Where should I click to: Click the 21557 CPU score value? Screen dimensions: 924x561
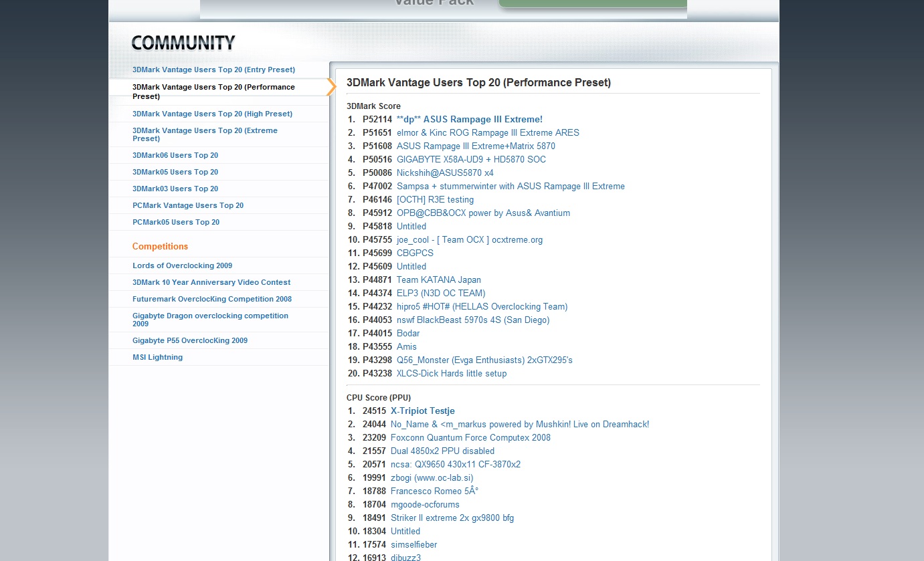(x=375, y=451)
